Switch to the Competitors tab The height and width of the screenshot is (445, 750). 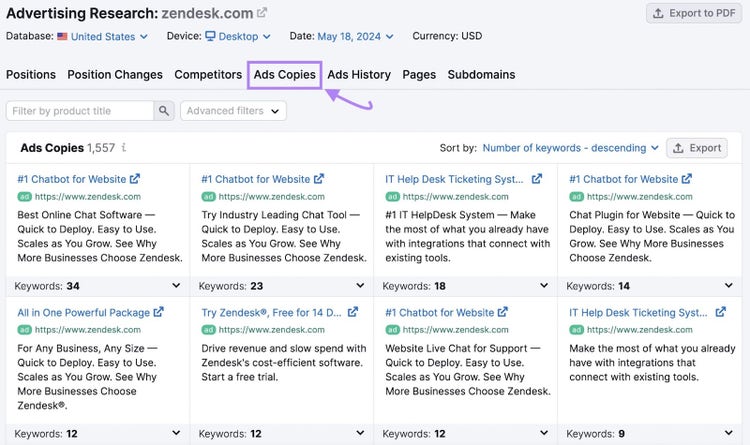click(208, 75)
